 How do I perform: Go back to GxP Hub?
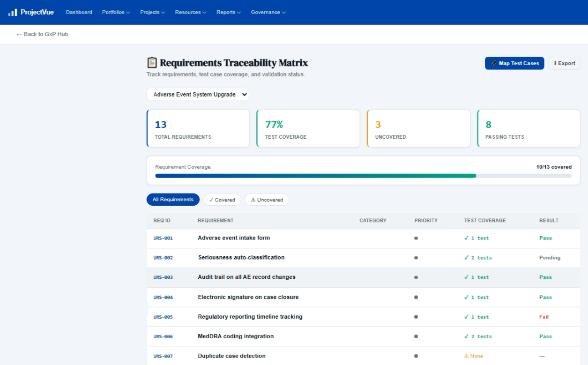point(42,34)
